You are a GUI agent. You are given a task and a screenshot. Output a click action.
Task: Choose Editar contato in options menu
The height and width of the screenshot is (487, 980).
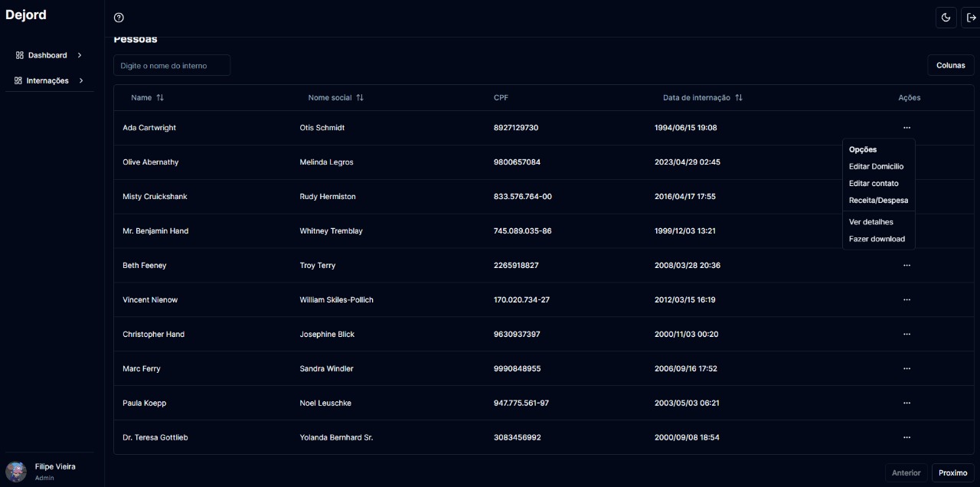(874, 183)
